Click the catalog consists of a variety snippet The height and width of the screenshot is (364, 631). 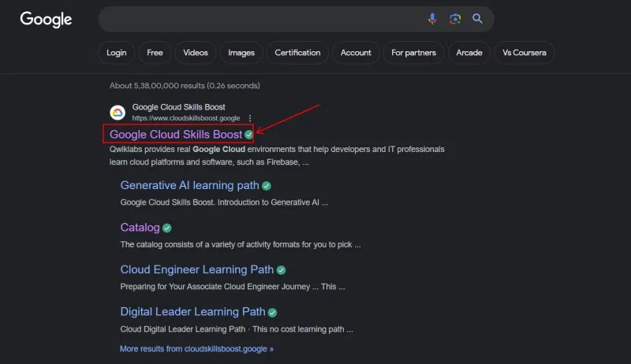click(x=241, y=245)
